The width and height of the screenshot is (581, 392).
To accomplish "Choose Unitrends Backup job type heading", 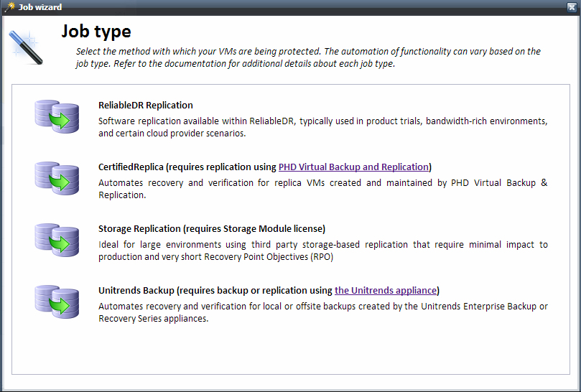I will tap(269, 291).
